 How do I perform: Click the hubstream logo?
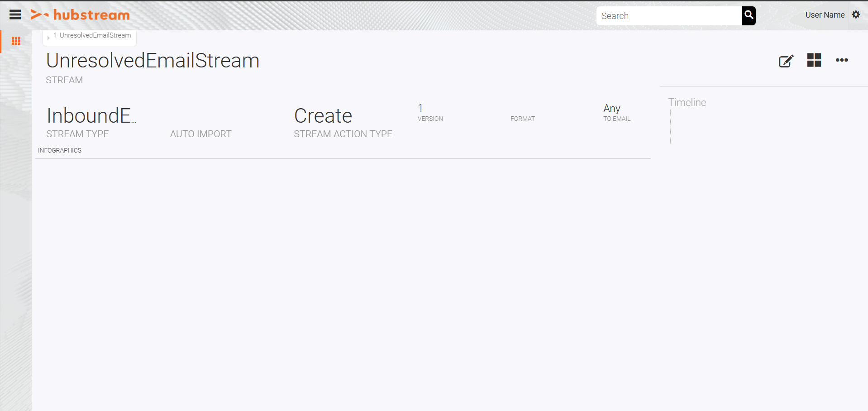point(80,14)
